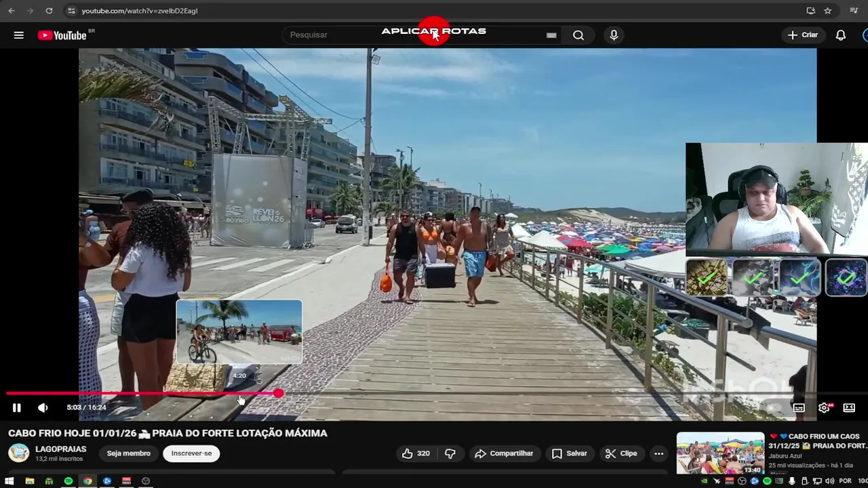Click the Criar button
The height and width of the screenshot is (488, 868).
coord(803,35)
